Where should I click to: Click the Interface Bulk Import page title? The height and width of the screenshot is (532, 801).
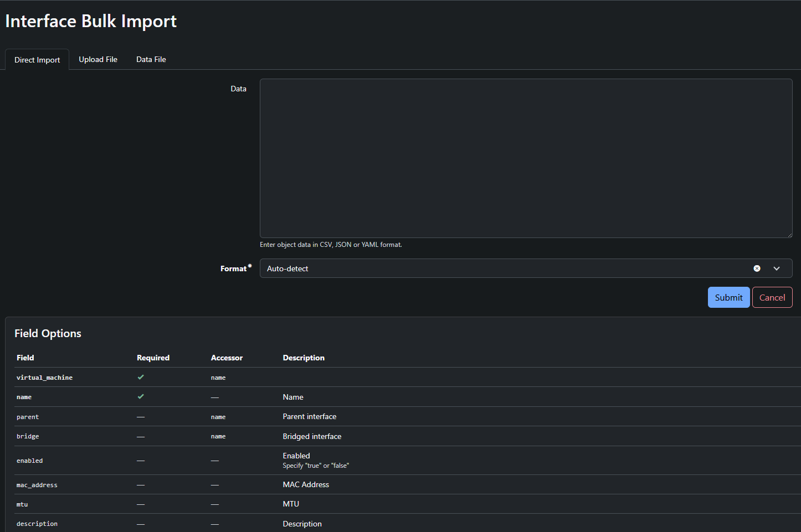pos(90,21)
